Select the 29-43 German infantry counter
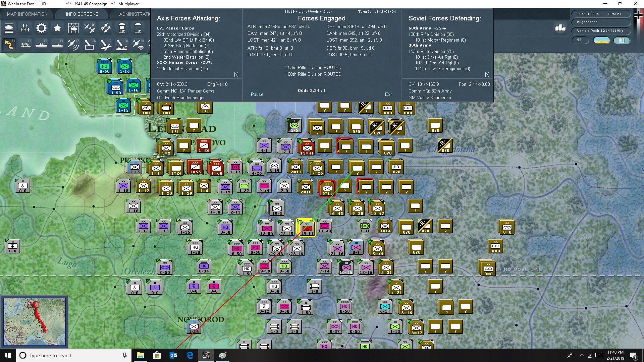644x362 pixels. tap(277, 248)
